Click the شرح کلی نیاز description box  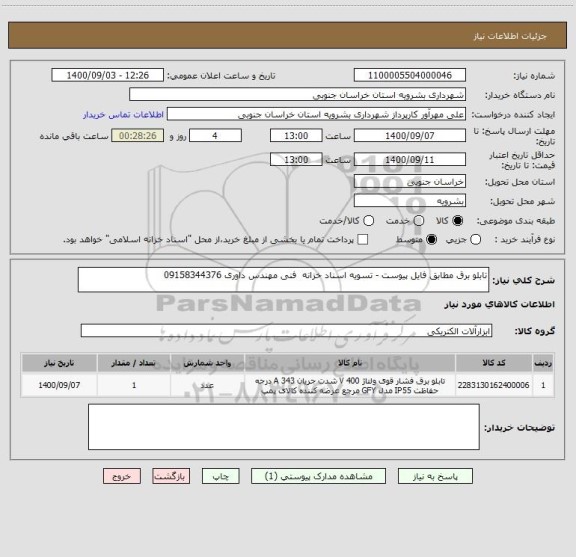point(283,280)
